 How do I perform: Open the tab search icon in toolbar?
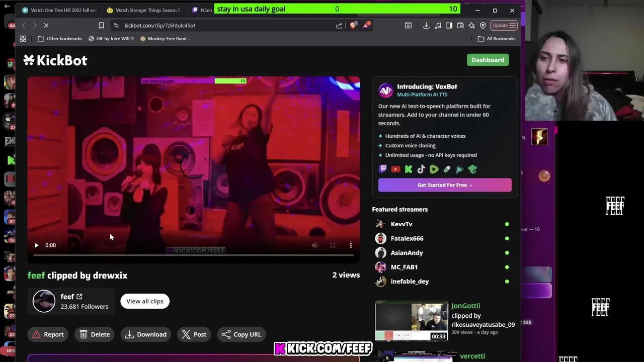pyautogui.click(x=408, y=25)
